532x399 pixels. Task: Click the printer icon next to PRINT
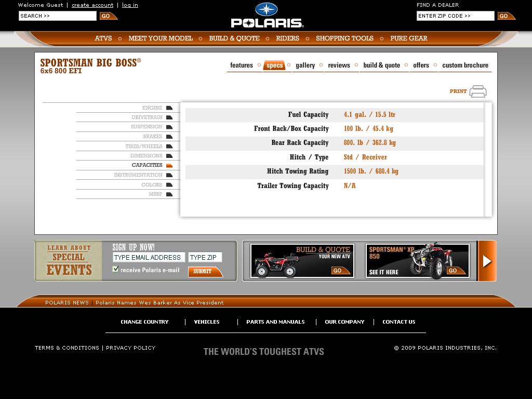click(x=478, y=91)
